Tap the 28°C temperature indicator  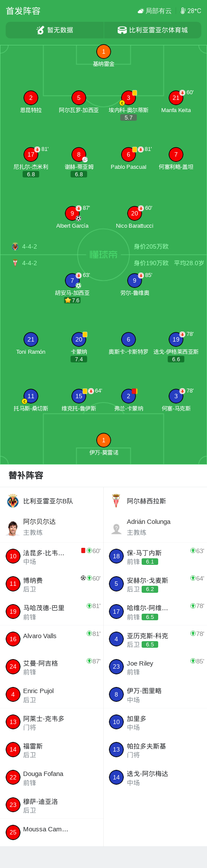[191, 11]
